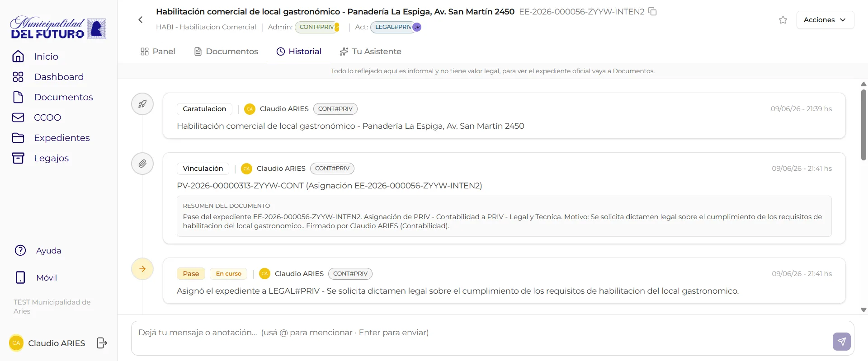Screen dimensions: 868x361
Task: Click the Vinculación paperclip timeline icon
Action: click(142, 164)
